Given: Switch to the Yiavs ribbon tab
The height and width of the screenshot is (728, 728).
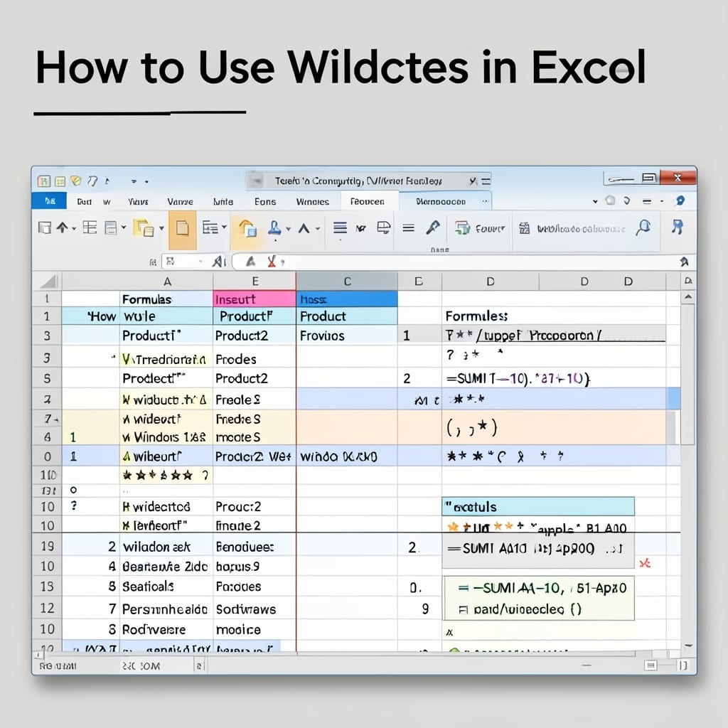Looking at the screenshot, I should tap(138, 201).
